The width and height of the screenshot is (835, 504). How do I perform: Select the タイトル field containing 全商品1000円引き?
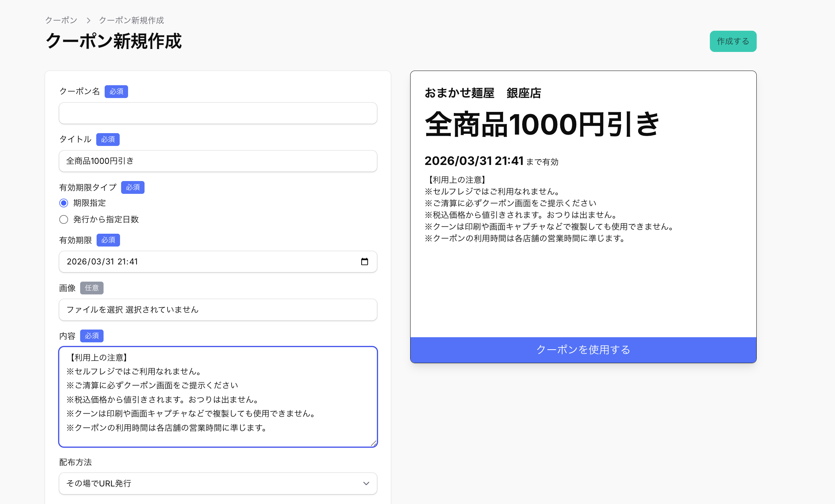218,161
